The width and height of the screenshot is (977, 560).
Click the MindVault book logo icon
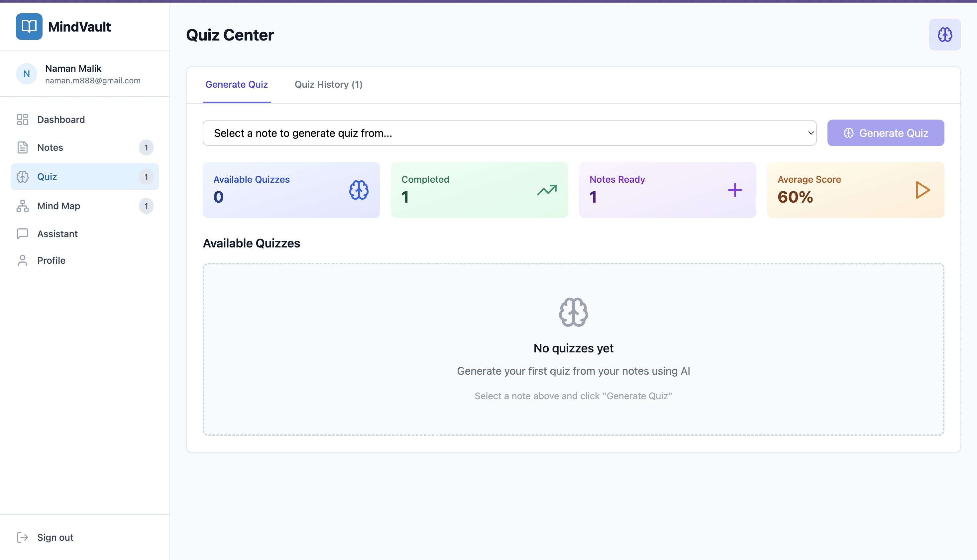click(x=29, y=27)
